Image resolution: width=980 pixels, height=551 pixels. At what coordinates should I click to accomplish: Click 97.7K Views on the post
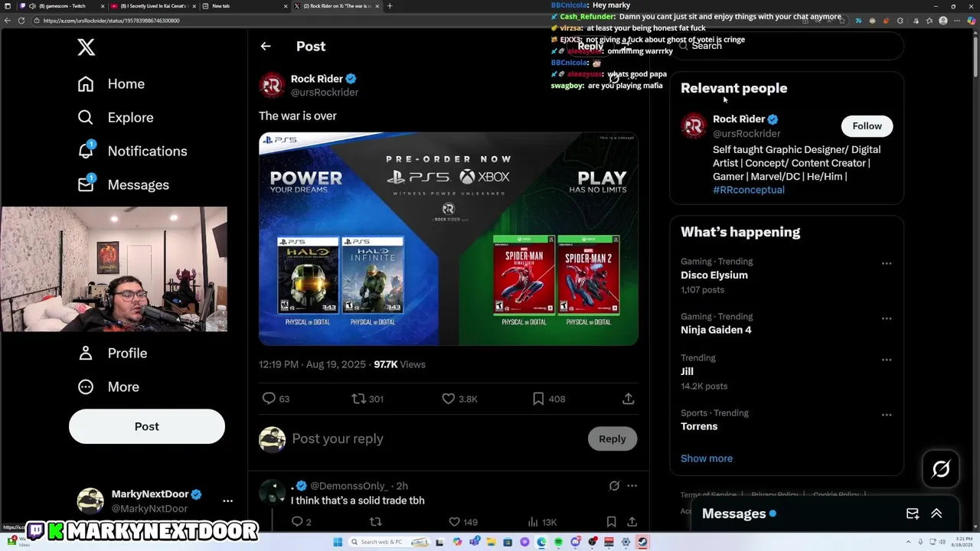click(400, 364)
